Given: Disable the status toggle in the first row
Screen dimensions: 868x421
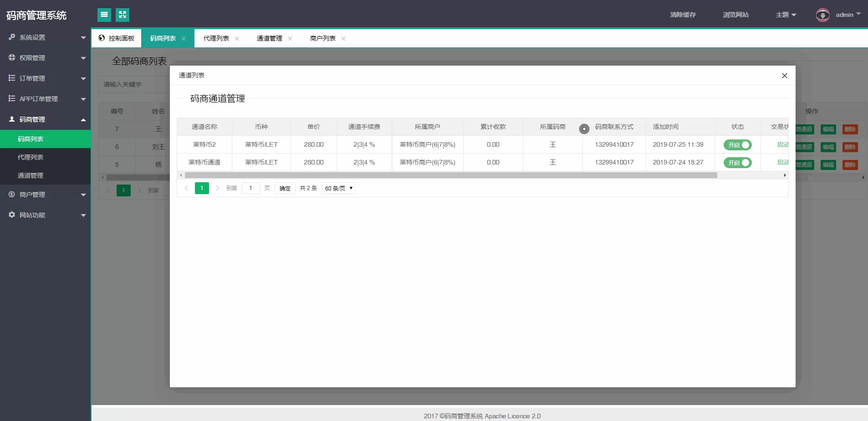Looking at the screenshot, I should [x=737, y=145].
